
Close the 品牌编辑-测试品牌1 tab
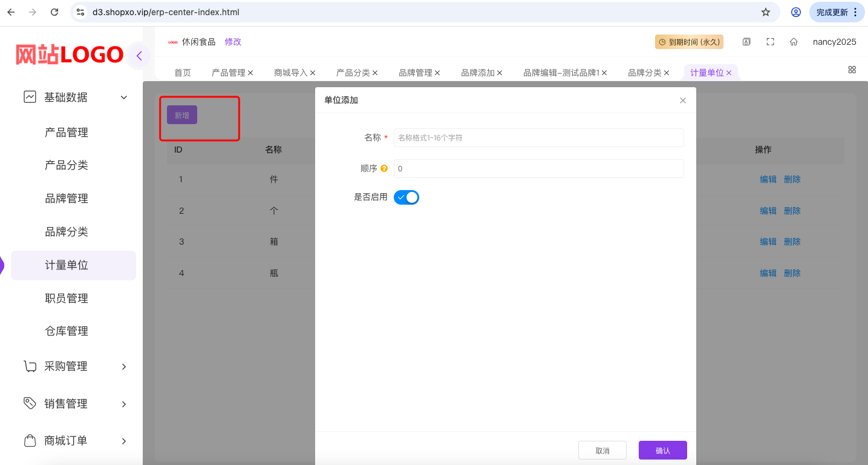(604, 73)
